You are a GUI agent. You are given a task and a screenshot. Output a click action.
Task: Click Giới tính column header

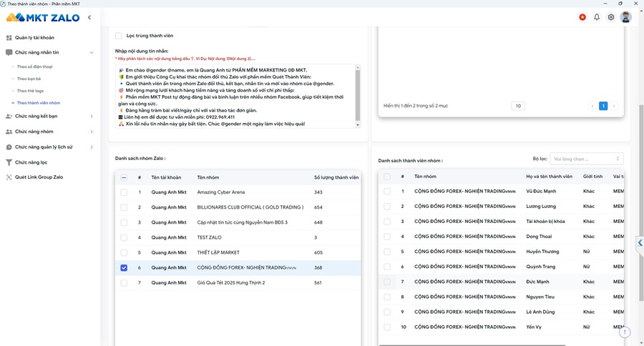coord(592,177)
